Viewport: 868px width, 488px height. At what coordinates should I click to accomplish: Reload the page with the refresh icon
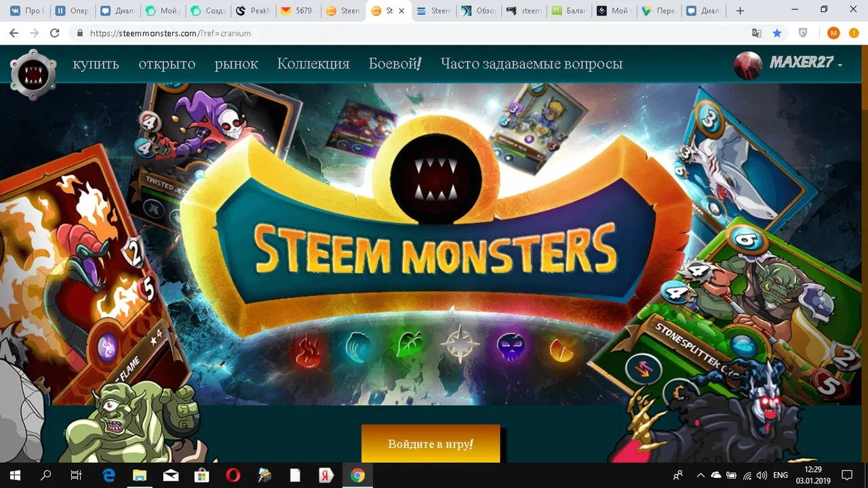[54, 33]
